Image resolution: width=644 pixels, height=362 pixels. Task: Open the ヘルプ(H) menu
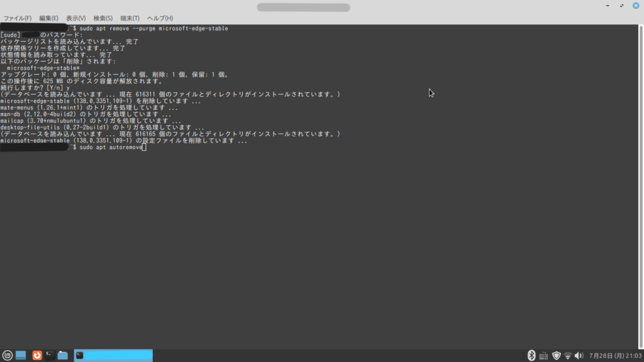[x=160, y=18]
